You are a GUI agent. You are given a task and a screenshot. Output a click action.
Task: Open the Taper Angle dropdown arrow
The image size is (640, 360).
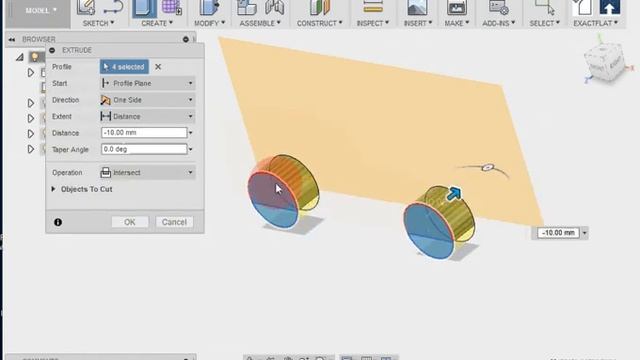[x=191, y=149]
